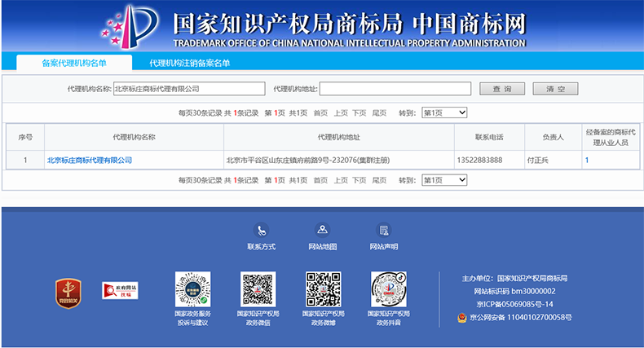Click the 党政机关 red shield badge

pos(68,293)
